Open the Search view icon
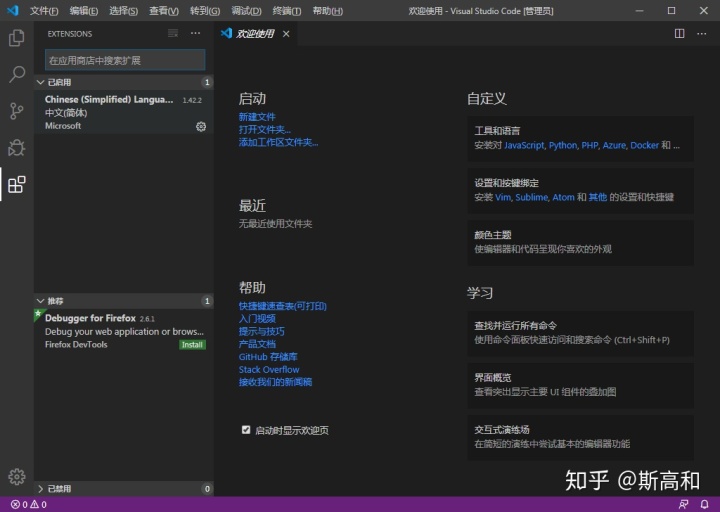The width and height of the screenshot is (720, 512). pos(17,74)
